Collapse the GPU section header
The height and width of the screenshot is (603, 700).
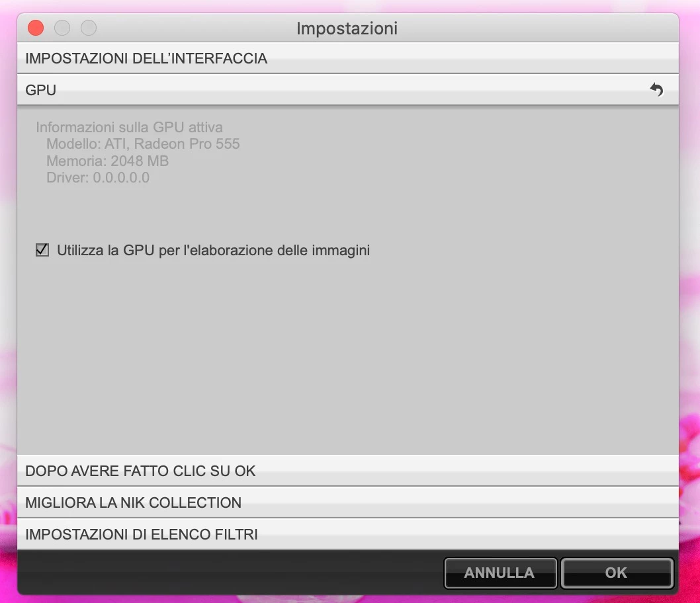click(348, 90)
